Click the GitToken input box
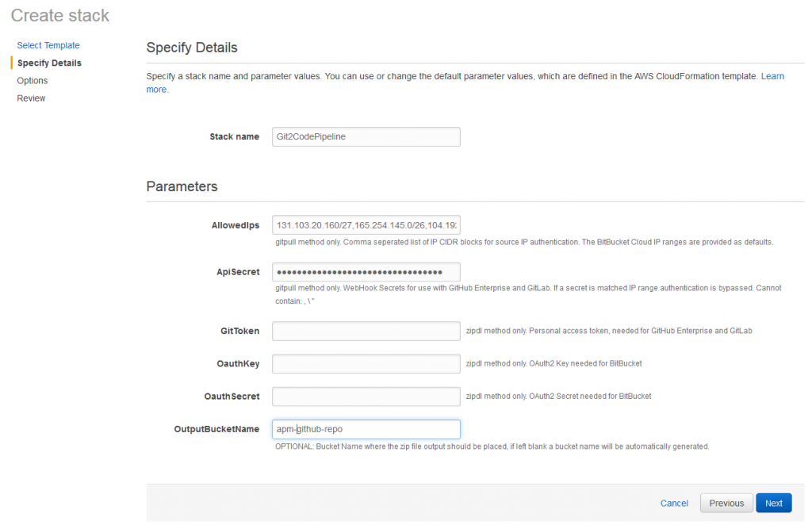Image resolution: width=812 pixels, height=529 pixels. [366, 331]
